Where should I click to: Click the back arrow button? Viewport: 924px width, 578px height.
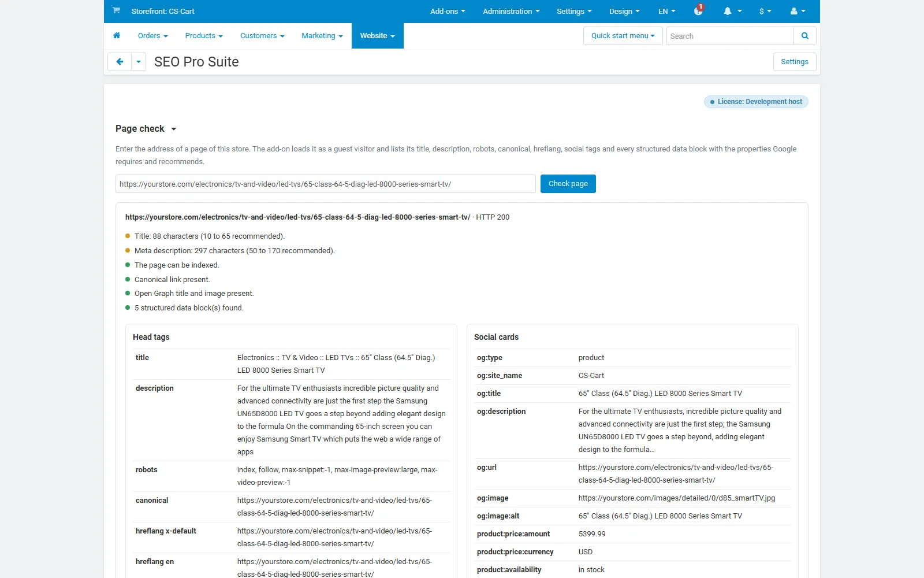coord(120,62)
